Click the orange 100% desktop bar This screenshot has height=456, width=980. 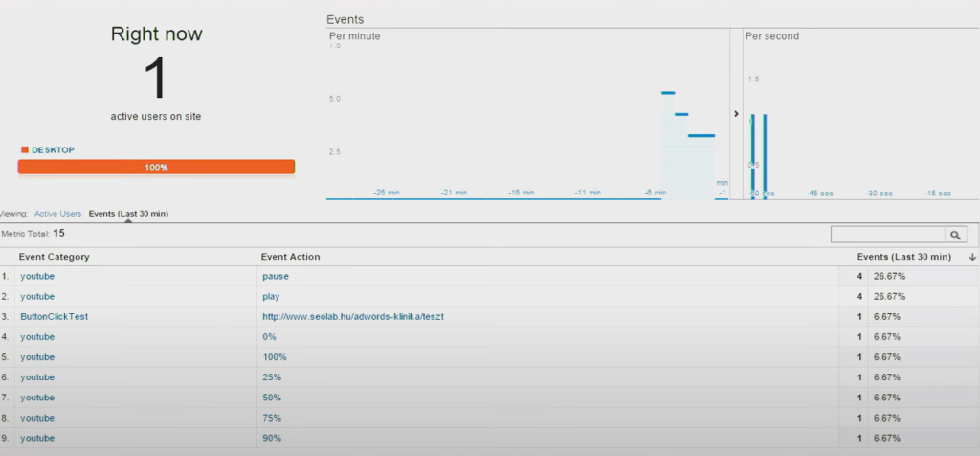click(x=156, y=167)
